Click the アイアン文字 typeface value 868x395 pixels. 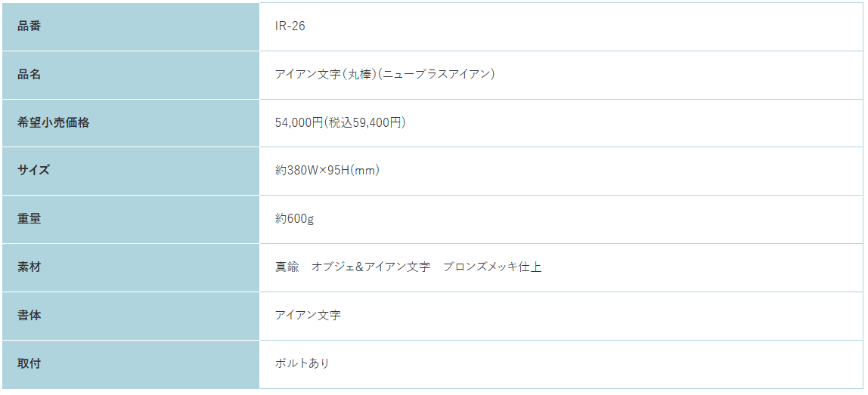[308, 316]
